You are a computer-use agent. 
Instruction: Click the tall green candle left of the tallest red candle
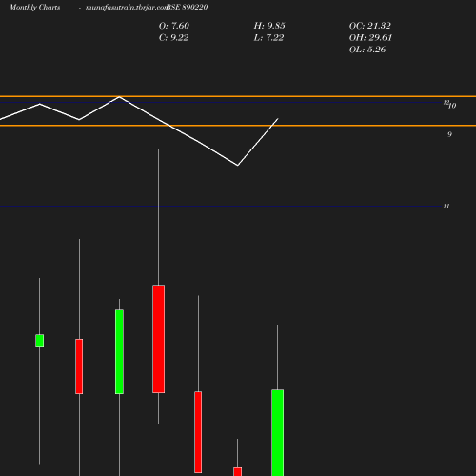coord(119,351)
